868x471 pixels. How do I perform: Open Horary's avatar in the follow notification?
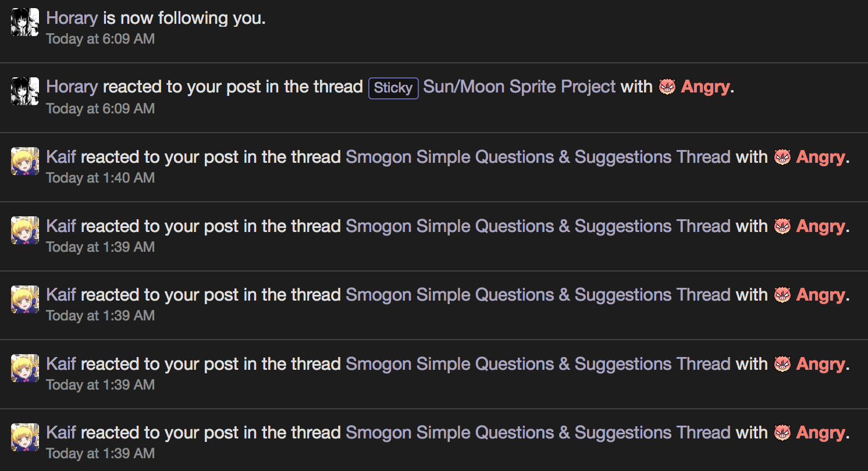25,22
